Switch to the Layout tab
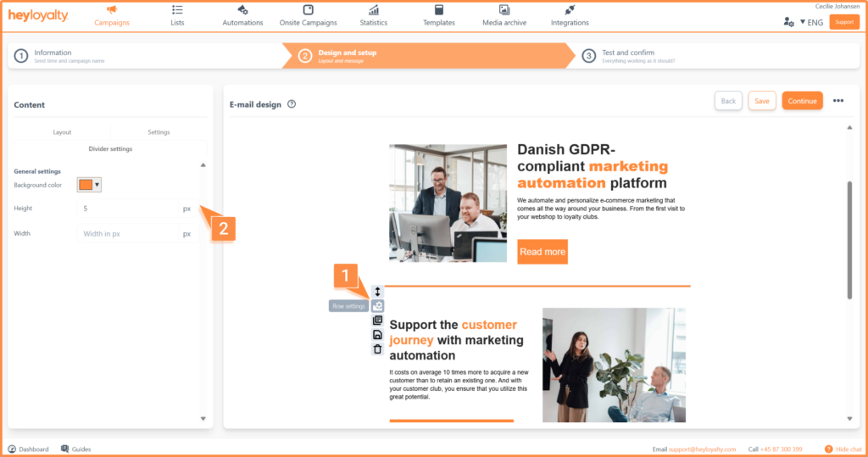Viewport: 868px width, 457px height. (x=62, y=132)
